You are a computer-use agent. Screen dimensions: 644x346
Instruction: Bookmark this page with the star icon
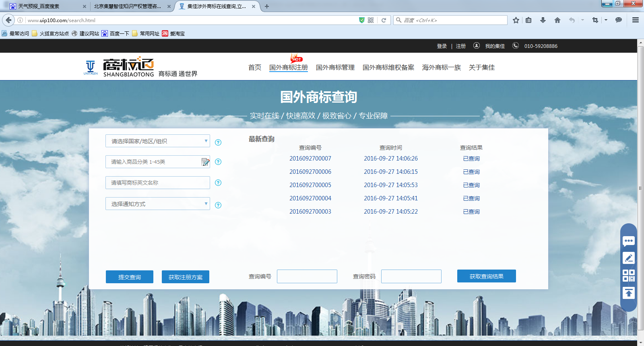[516, 20]
